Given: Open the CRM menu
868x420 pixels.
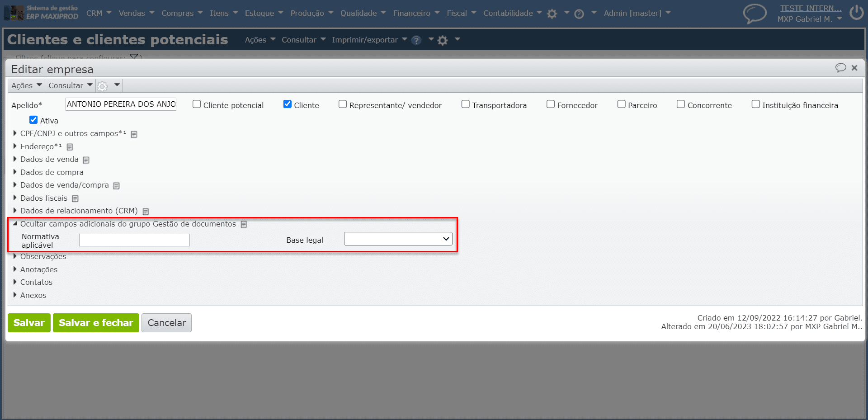Looking at the screenshot, I should (x=99, y=13).
